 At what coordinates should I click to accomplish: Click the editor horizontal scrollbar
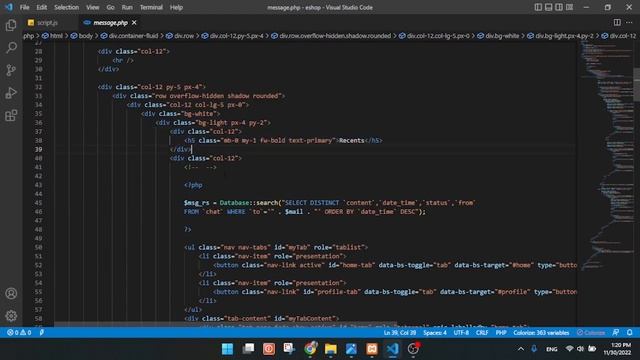click(x=225, y=324)
